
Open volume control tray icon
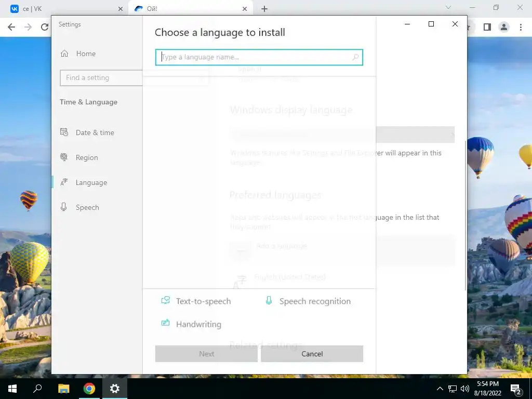(x=465, y=389)
